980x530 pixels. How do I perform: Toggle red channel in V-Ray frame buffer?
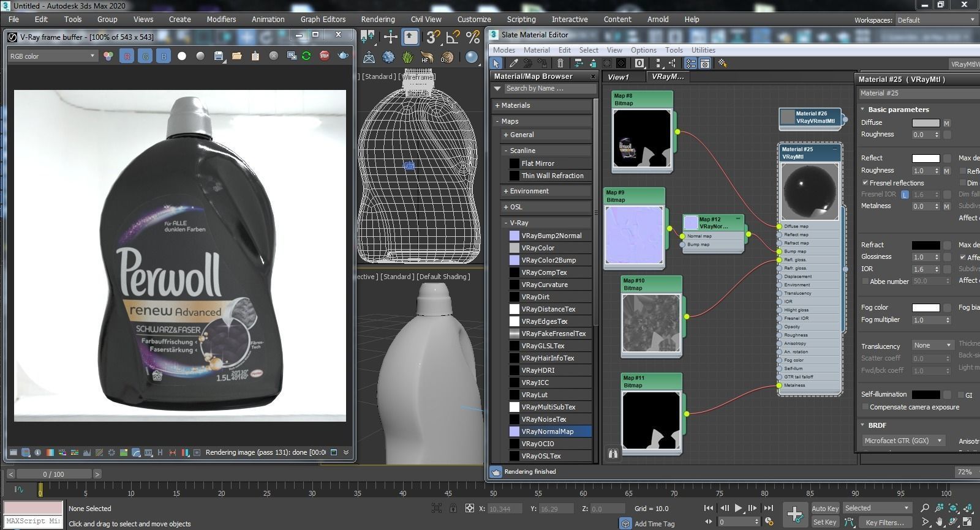coord(127,56)
